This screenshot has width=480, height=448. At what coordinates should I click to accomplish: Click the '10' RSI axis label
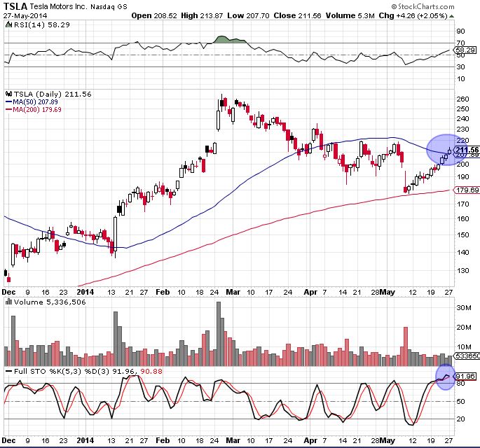click(x=460, y=78)
